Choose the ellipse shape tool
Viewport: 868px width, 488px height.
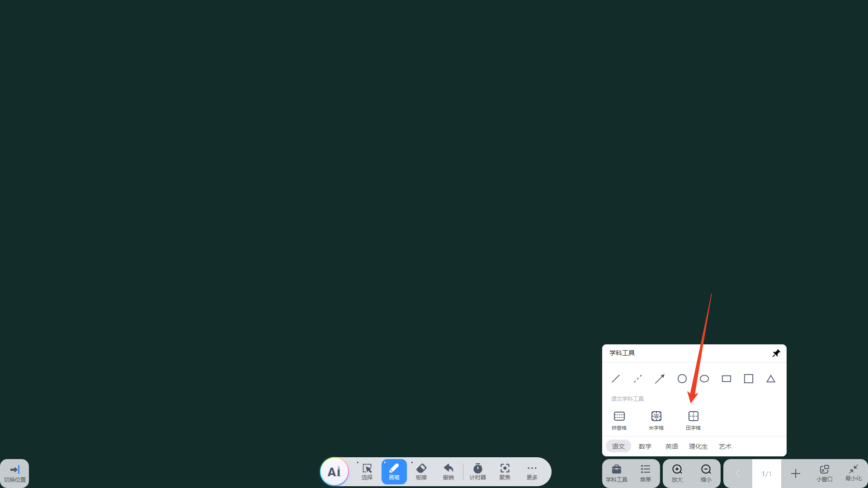pos(704,379)
